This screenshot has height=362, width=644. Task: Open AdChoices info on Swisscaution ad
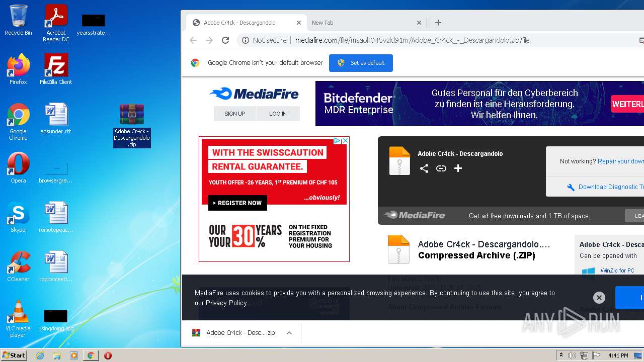point(338,141)
